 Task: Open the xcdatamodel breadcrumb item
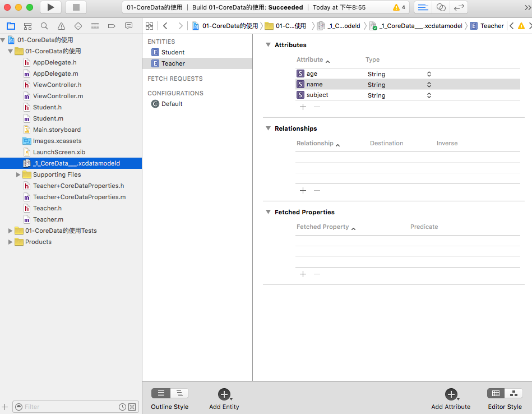(416, 26)
